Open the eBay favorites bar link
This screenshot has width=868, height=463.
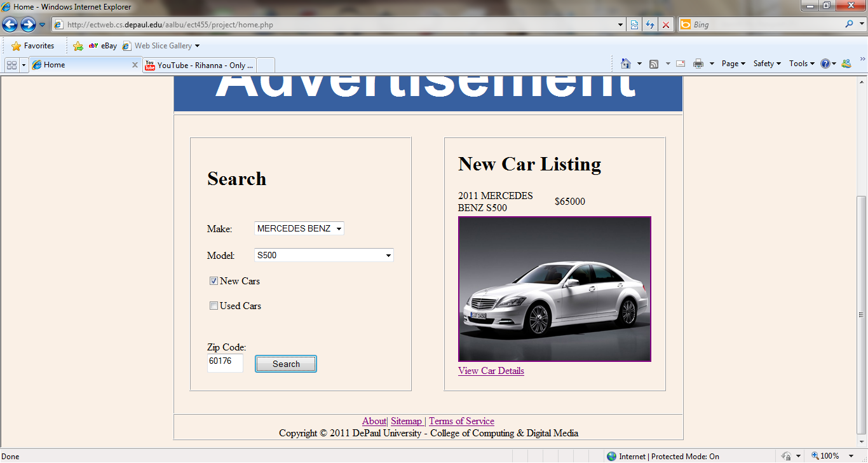tap(102, 46)
